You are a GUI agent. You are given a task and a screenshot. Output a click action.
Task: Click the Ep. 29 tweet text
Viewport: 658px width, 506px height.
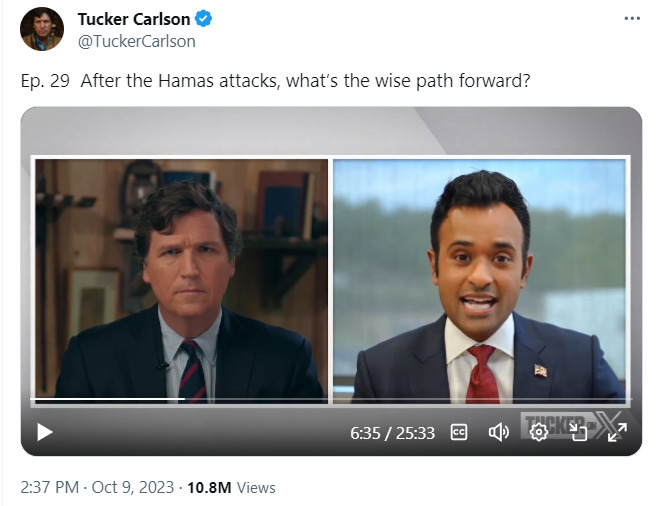275,81
